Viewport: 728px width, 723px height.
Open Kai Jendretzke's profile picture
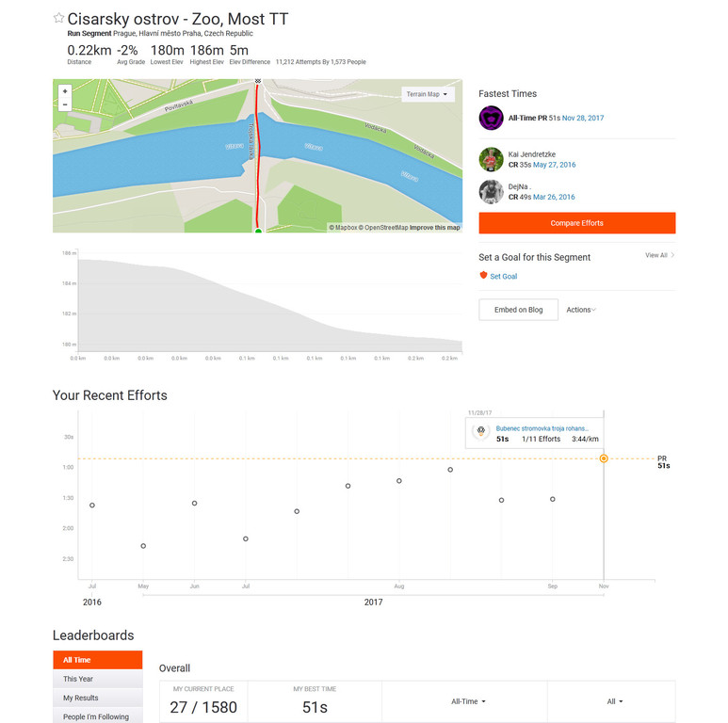click(x=491, y=158)
